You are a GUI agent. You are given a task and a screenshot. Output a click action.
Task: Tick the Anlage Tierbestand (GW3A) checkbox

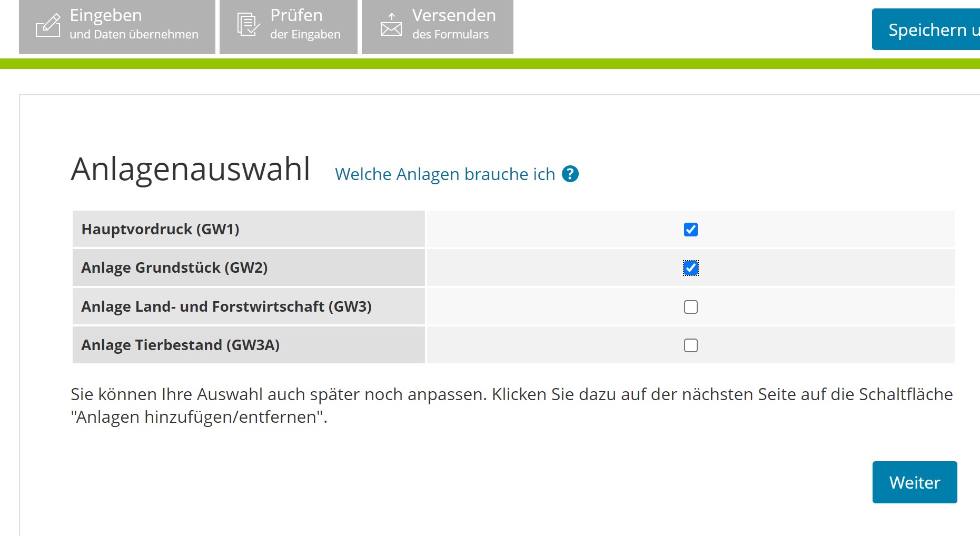[690, 345]
